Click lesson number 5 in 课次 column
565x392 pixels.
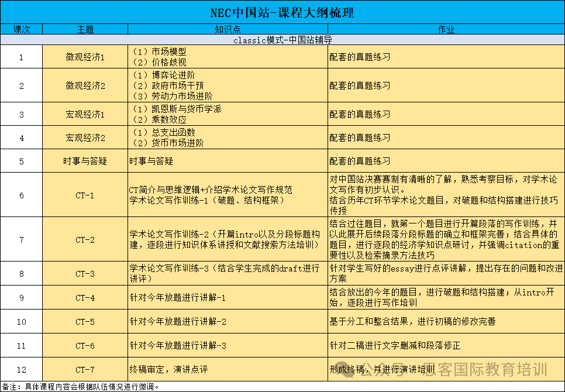[x=21, y=161]
